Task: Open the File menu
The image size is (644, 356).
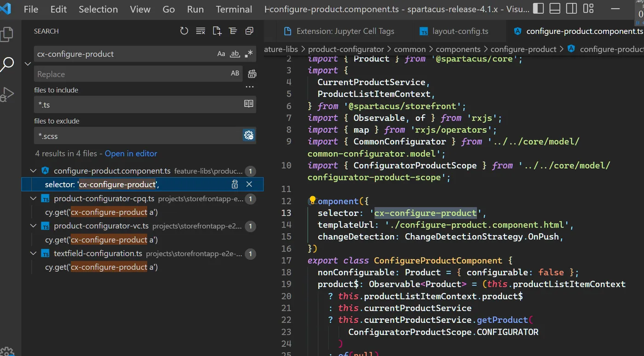Action: [x=31, y=9]
